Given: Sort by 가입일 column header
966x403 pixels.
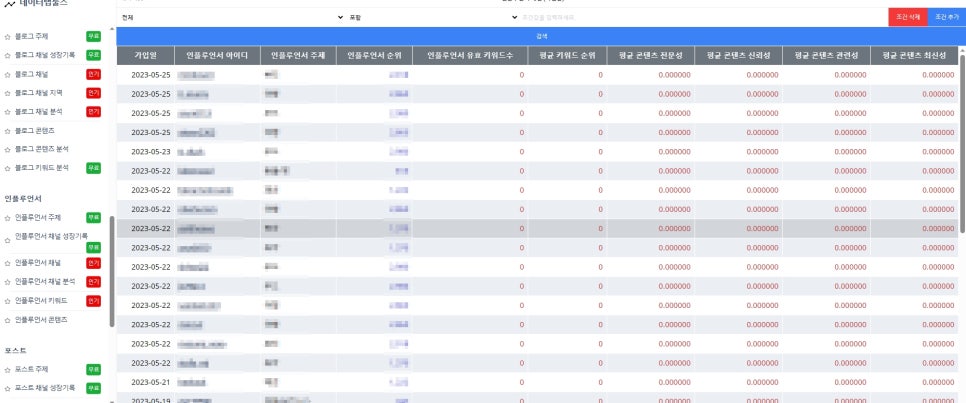Looking at the screenshot, I should 145,56.
